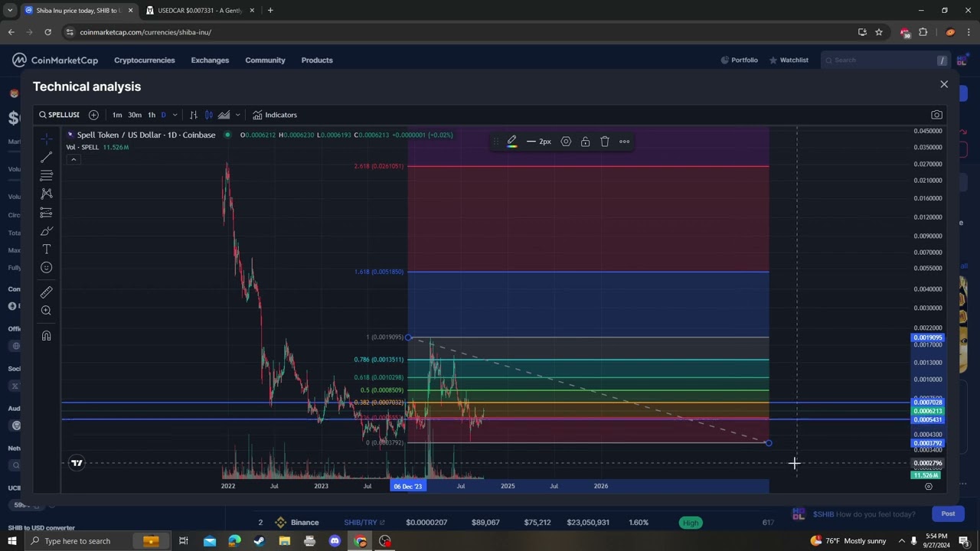Open the weather widget showing 76°F
The image size is (980, 551).
(850, 541)
